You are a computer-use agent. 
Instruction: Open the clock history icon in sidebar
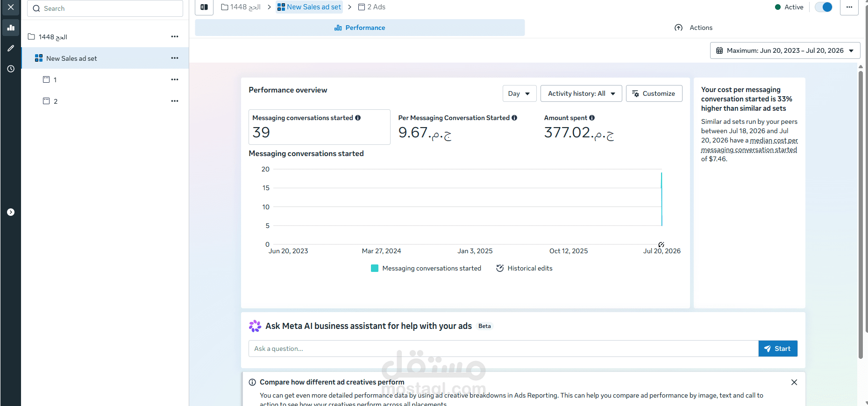tap(11, 69)
